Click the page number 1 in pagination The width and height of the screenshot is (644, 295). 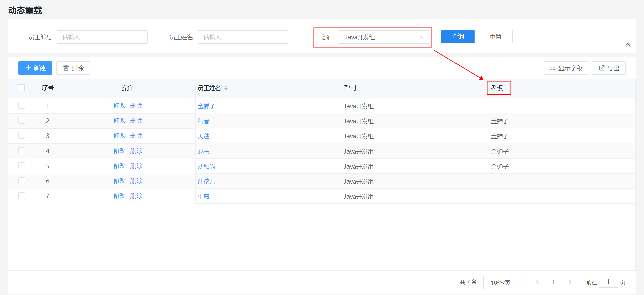553,282
